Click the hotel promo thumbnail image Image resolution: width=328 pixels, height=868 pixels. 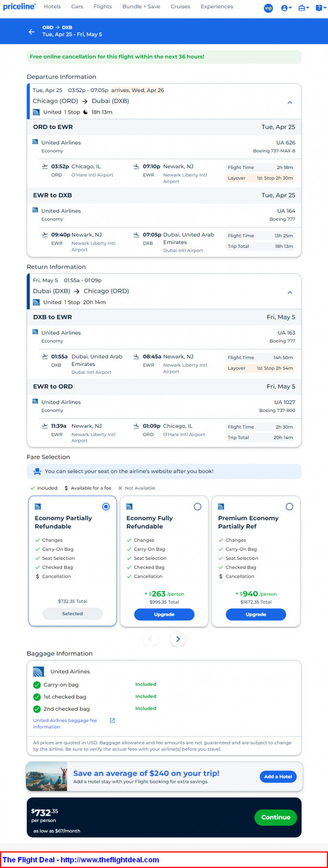tap(47, 776)
